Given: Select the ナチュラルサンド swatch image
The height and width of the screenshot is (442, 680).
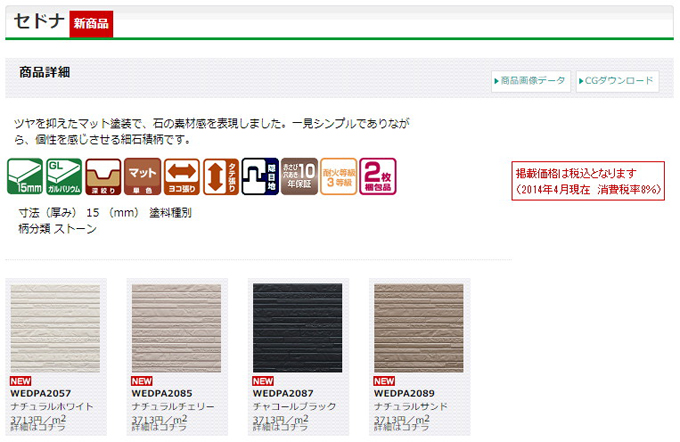Looking at the screenshot, I should coord(418,328).
